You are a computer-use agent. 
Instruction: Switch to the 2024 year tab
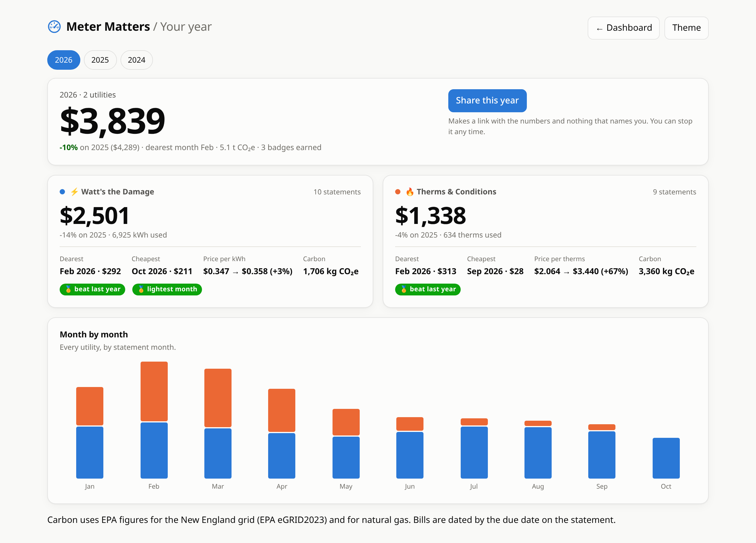pos(137,60)
